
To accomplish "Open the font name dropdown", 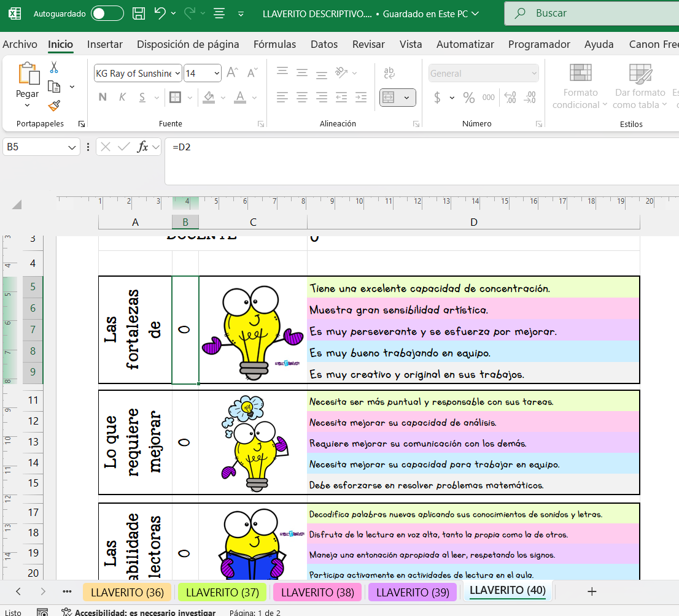I will [x=178, y=74].
